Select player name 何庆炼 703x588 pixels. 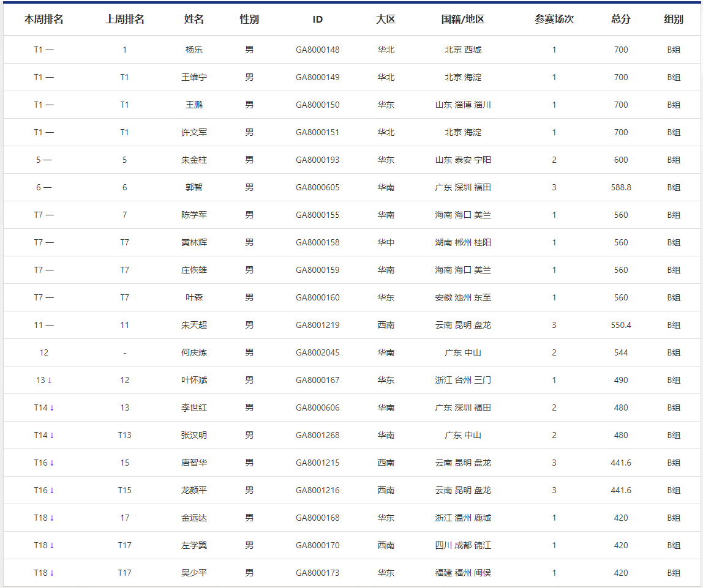pyautogui.click(x=194, y=352)
